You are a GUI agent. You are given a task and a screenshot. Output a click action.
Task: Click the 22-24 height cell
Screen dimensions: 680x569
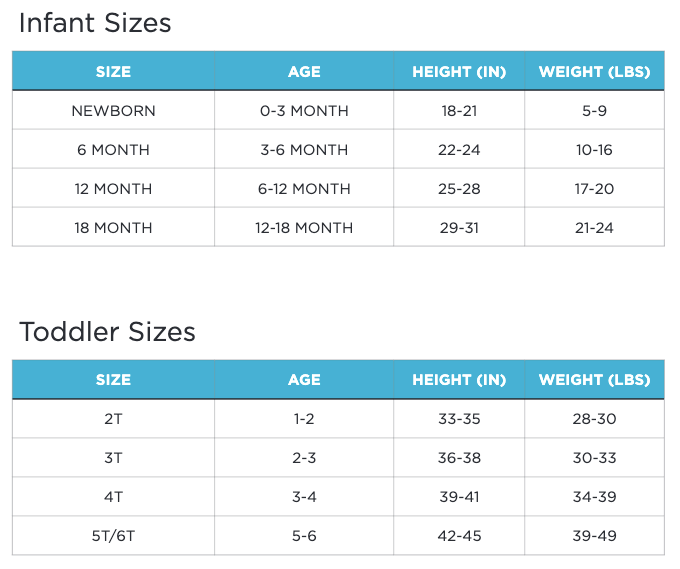[x=459, y=150]
